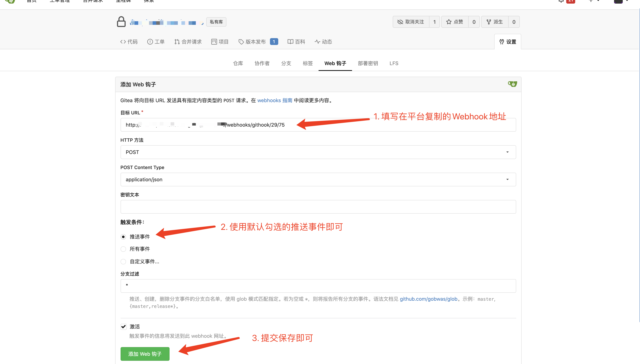
Task: Click the 取消关注 unwatch eye button
Action: point(411,22)
